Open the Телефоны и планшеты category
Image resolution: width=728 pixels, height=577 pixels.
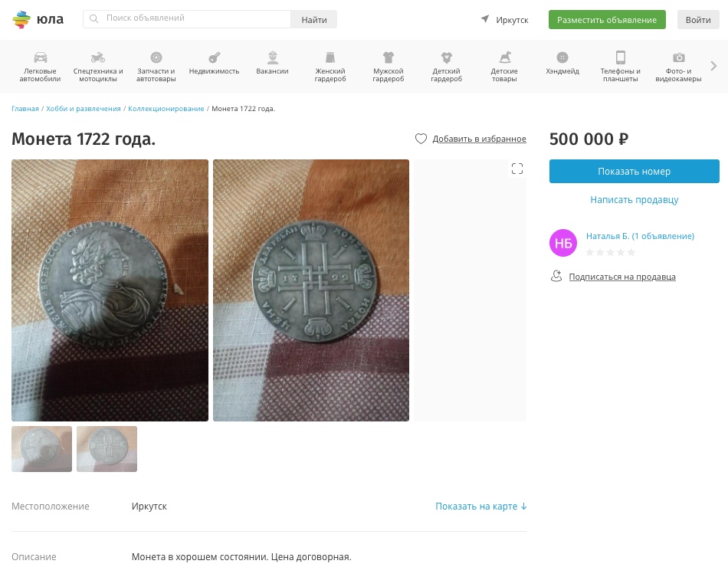coord(620,66)
